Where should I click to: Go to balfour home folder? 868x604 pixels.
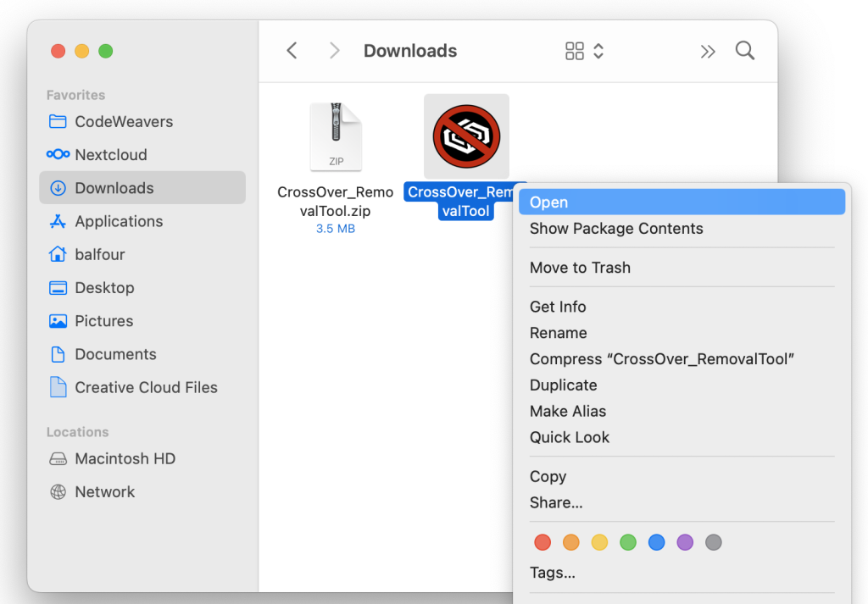coord(99,254)
